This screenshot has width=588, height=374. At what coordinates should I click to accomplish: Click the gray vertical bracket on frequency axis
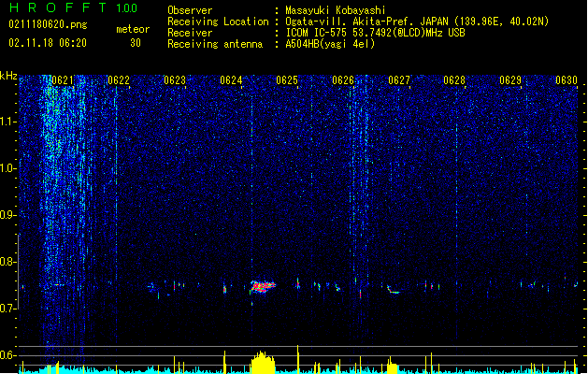[19, 271]
